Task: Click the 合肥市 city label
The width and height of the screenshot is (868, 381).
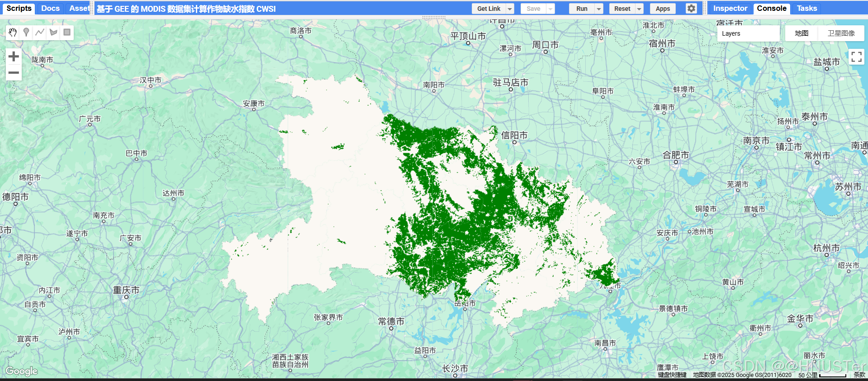Action: (x=676, y=155)
